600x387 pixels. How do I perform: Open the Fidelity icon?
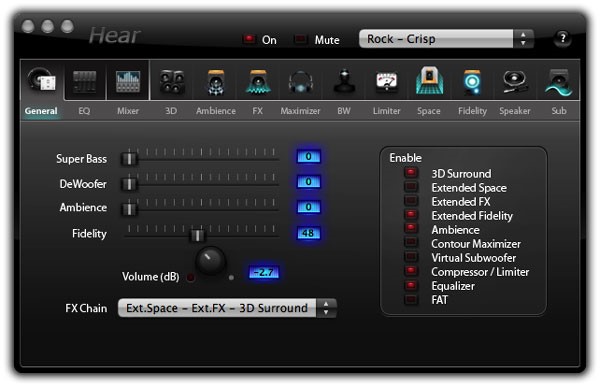click(472, 82)
